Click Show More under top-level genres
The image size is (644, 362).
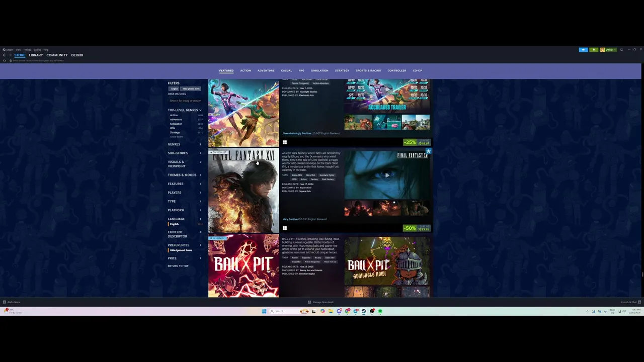177,137
